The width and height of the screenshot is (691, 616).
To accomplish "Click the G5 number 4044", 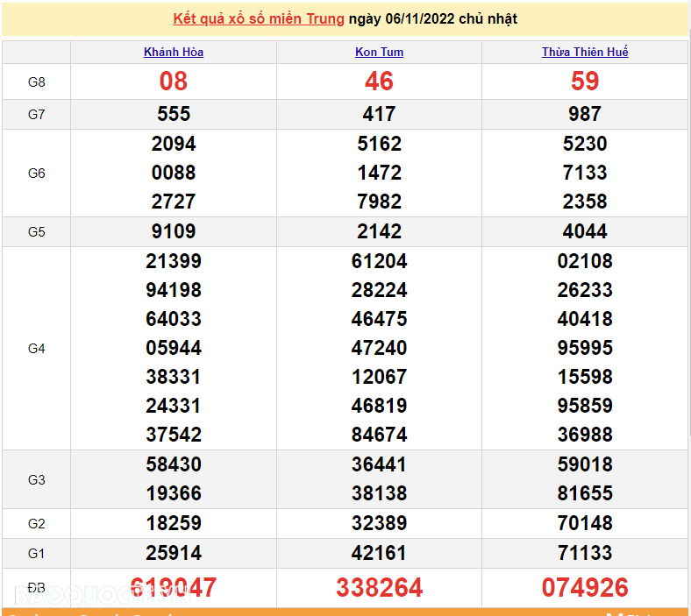I will 585,232.
